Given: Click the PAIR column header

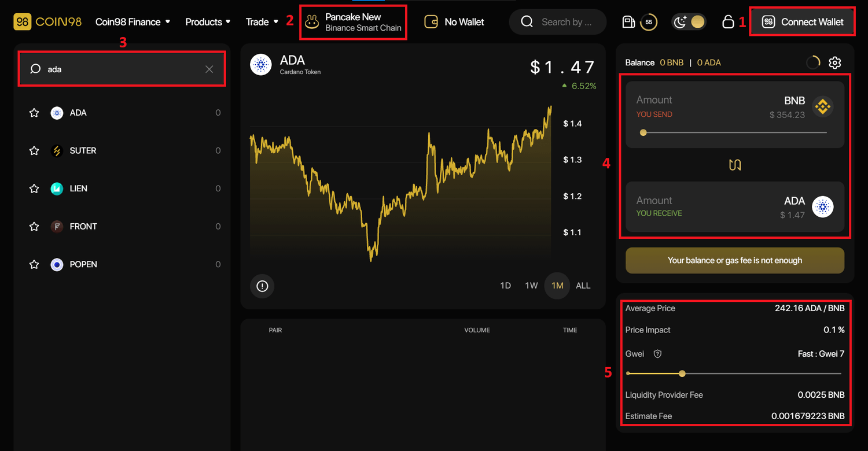Looking at the screenshot, I should pyautogui.click(x=275, y=330).
